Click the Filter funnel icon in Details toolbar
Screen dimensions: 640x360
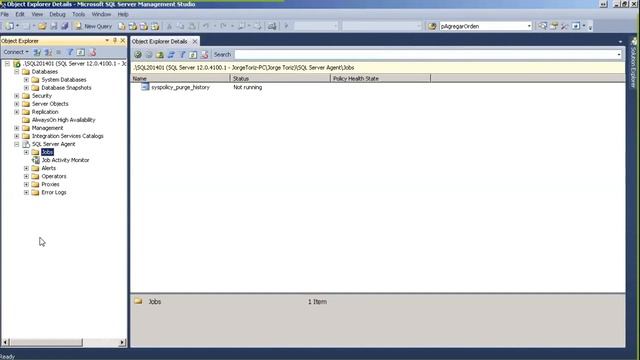click(182, 54)
